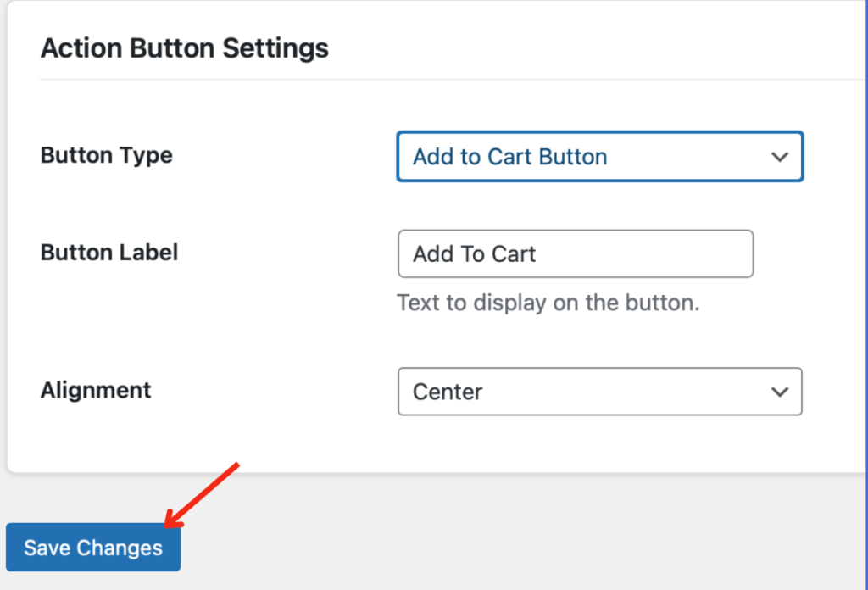Click the 'Button Type' field label

point(106,156)
